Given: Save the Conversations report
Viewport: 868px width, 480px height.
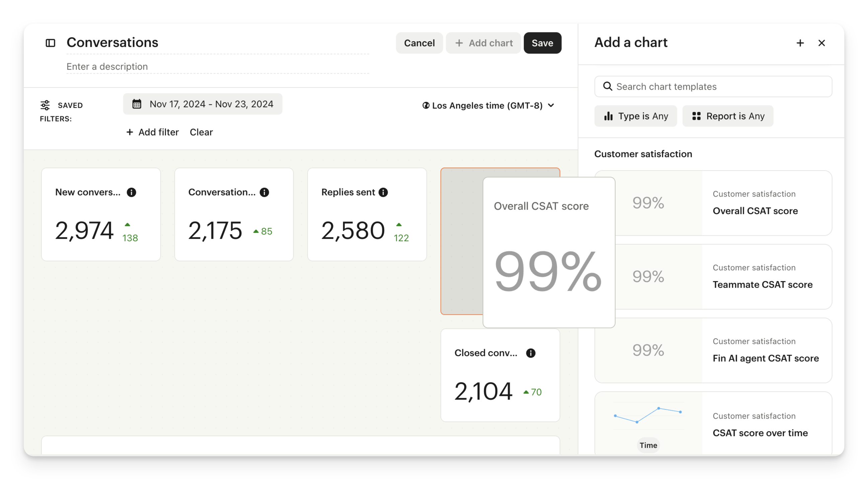Looking at the screenshot, I should click(x=542, y=43).
